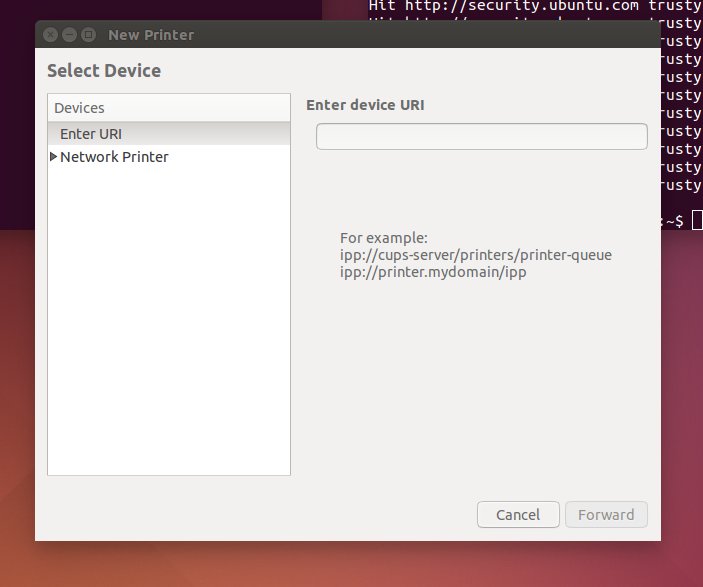Click the printer.mydomain example URI text
Viewport: 703px width, 587px height.
(433, 272)
